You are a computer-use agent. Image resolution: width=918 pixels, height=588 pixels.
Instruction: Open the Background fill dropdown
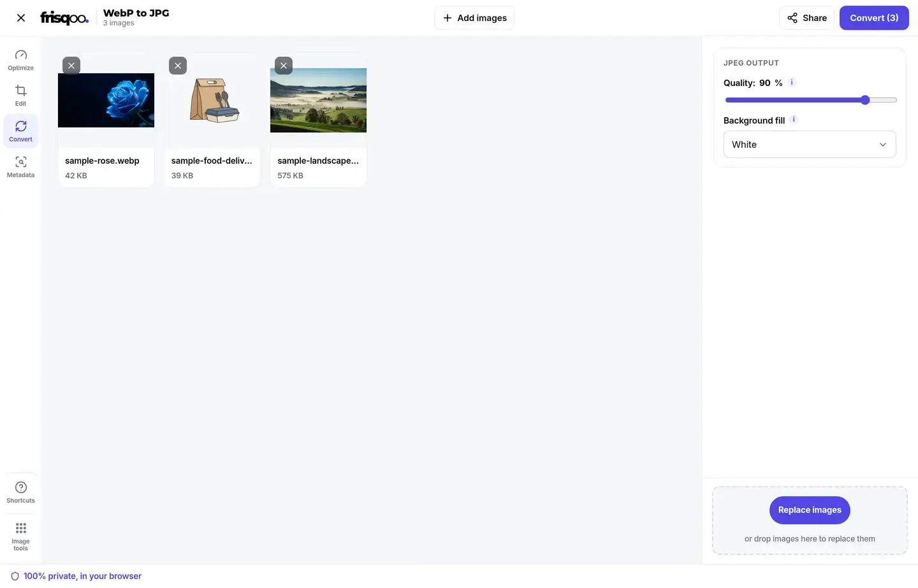(x=810, y=145)
